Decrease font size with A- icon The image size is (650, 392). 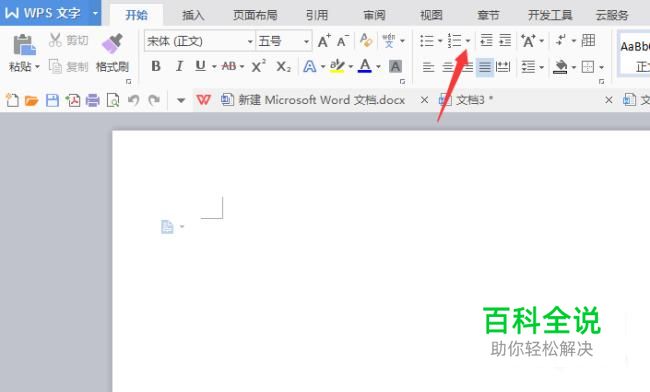[x=343, y=41]
